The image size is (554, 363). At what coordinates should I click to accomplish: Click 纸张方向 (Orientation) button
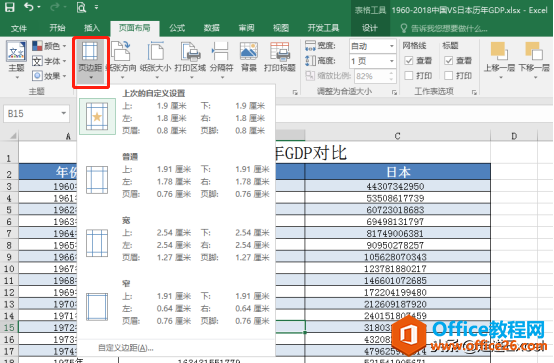(x=121, y=60)
